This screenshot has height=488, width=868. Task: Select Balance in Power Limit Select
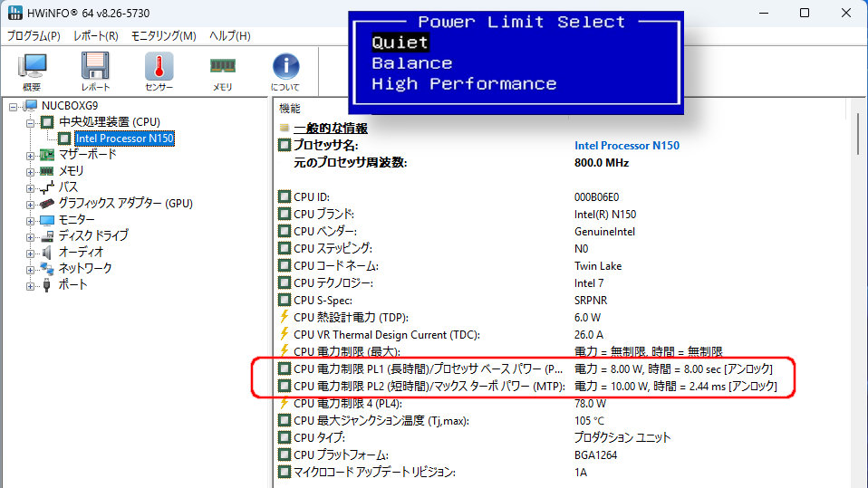pos(412,63)
